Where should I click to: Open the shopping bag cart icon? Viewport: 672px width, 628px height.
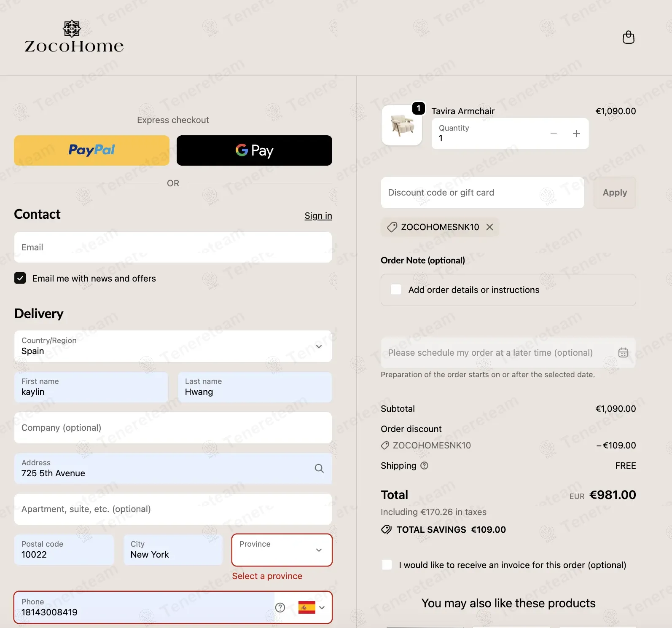tap(628, 38)
